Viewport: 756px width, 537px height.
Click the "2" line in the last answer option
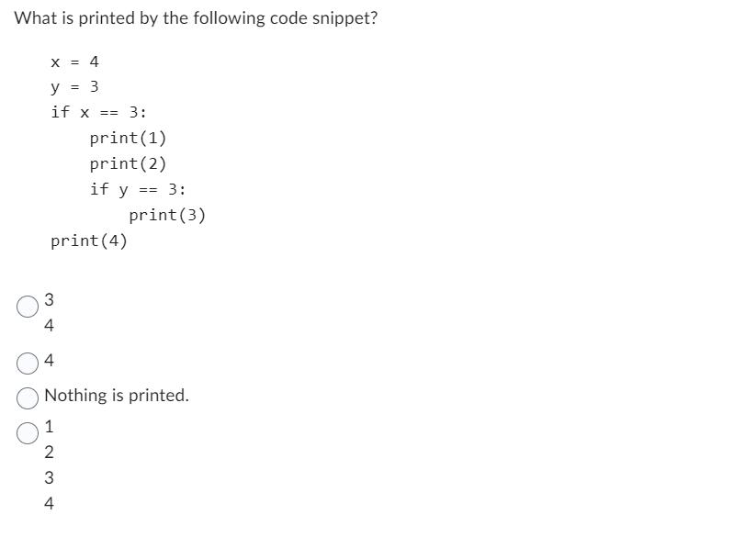[49, 452]
